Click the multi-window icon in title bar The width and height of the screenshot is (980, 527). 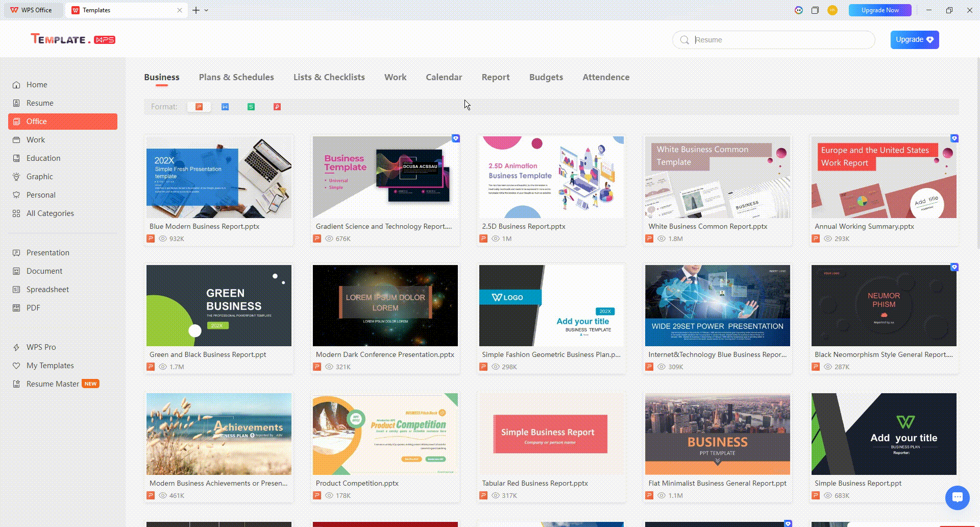click(815, 10)
